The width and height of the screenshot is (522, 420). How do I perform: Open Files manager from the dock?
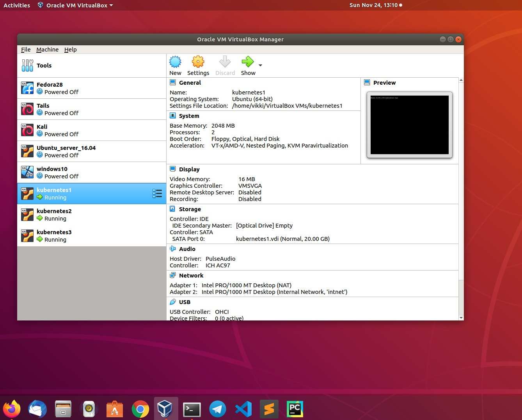click(x=63, y=409)
